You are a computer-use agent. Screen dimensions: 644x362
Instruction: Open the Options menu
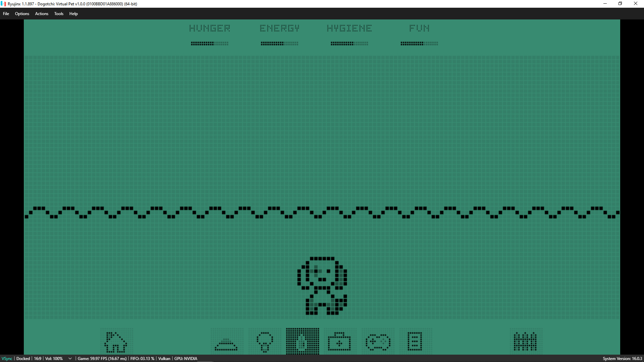22,14
